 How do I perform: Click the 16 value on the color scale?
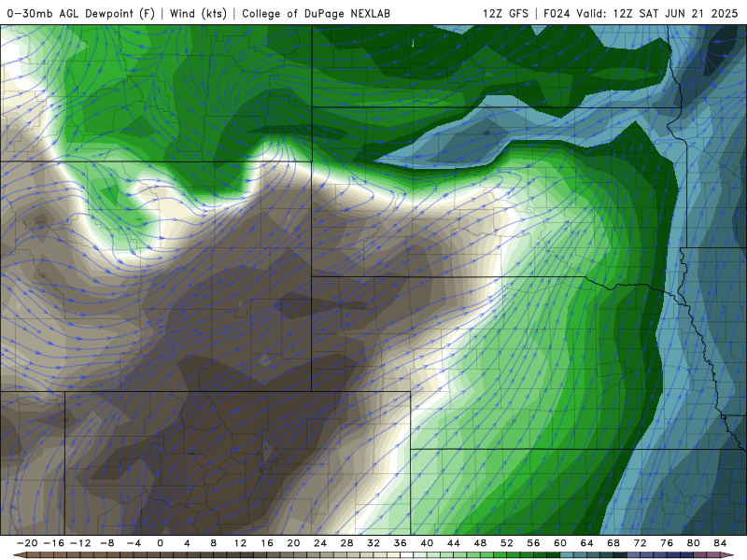[267, 543]
